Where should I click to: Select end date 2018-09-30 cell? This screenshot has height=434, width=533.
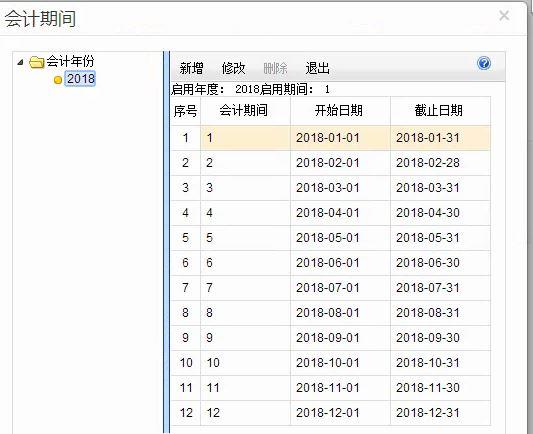[440, 338]
